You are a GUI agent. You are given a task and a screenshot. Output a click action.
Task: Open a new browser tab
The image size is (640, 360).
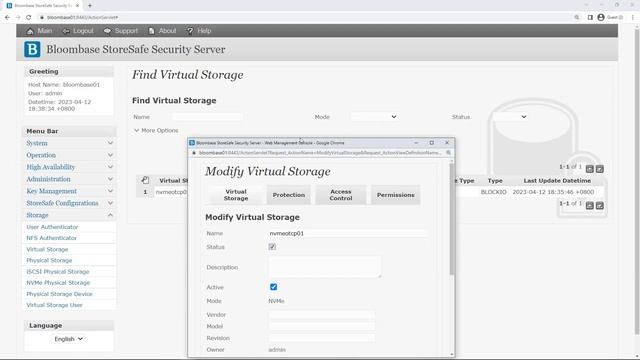tap(90, 6)
